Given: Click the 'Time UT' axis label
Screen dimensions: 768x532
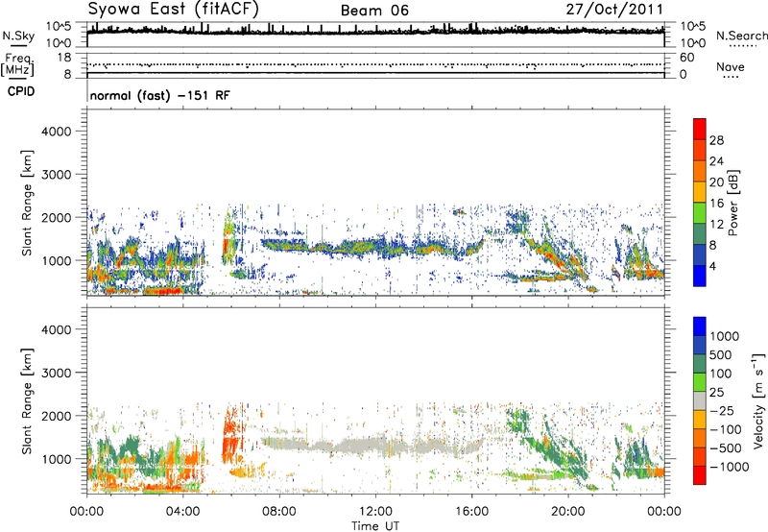Looking at the screenshot, I should (375, 526).
